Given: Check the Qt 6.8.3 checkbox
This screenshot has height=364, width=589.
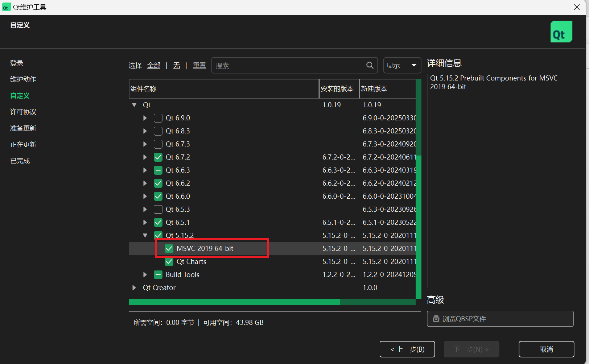Looking at the screenshot, I should point(158,131).
